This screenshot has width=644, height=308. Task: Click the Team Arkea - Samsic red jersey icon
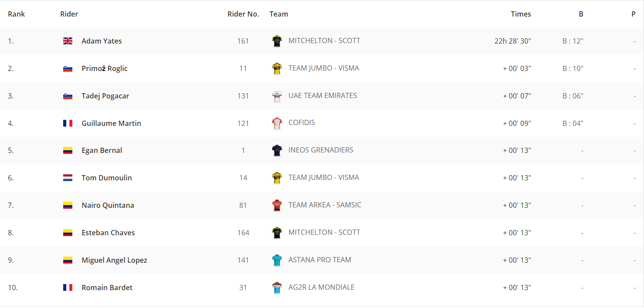pos(277,205)
